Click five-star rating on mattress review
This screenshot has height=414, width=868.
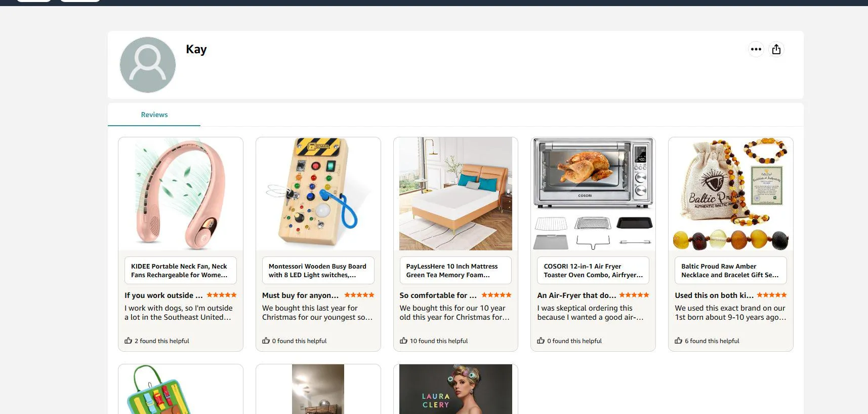click(497, 295)
